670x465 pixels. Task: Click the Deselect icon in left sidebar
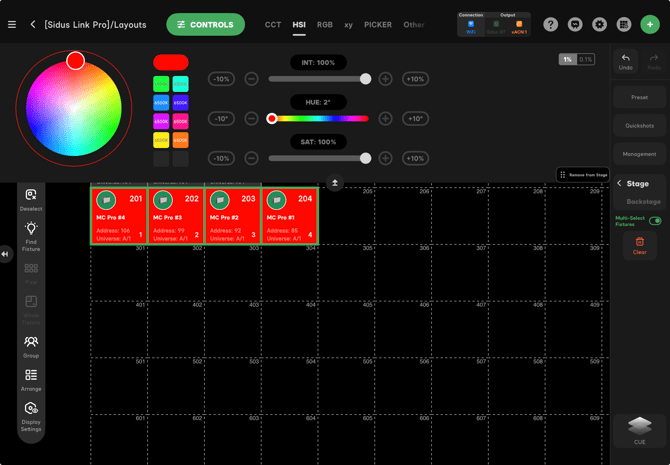point(31,195)
